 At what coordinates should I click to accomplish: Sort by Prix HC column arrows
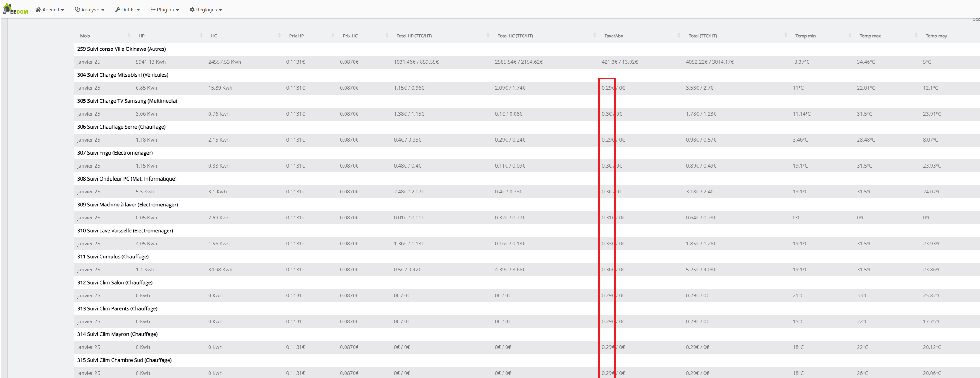click(387, 36)
